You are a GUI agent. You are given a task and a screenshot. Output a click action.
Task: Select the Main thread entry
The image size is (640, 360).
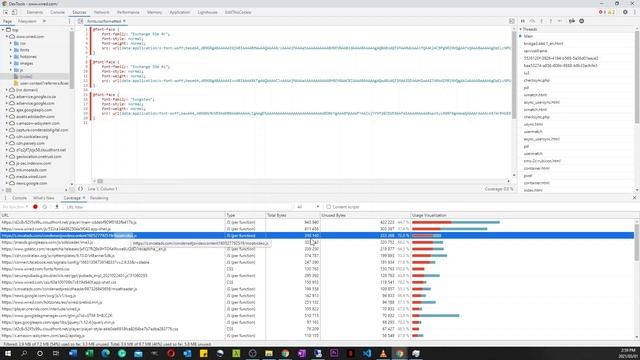point(528,36)
